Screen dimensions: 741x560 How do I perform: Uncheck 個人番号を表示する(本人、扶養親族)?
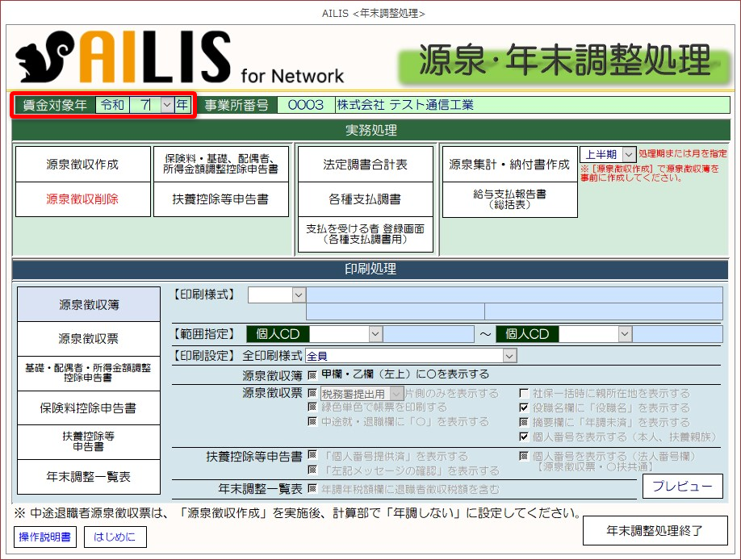point(523,437)
